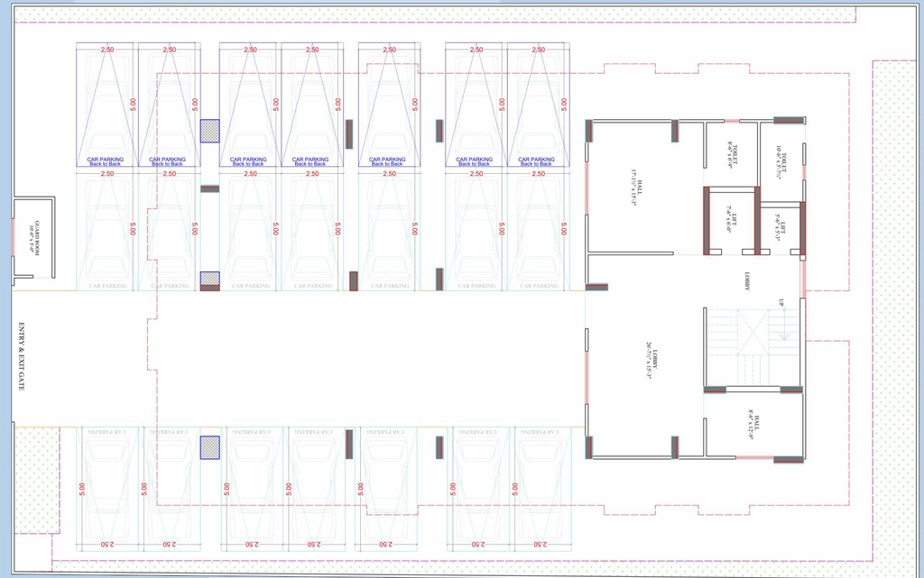Viewport: 924px width, 578px height.
Task: Select the 'ENTRY & EXIT GATE' label
Action: tap(22, 357)
